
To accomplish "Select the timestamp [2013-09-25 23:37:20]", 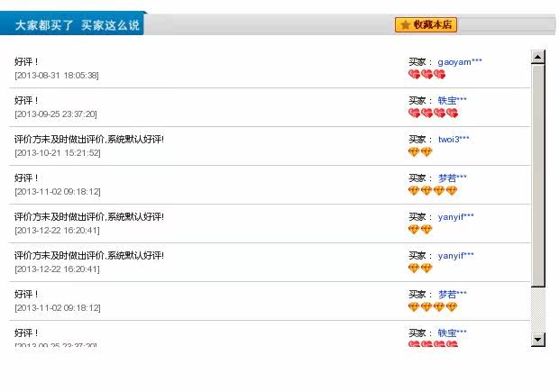I will tap(56, 114).
